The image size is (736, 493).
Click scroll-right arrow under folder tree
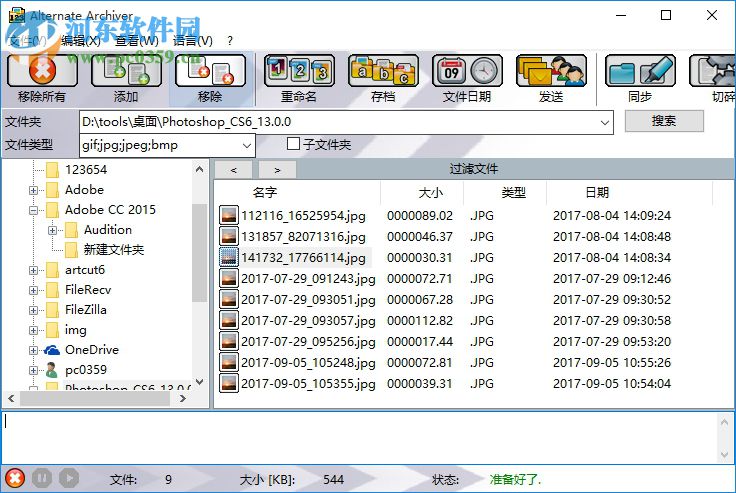pyautogui.click(x=183, y=399)
